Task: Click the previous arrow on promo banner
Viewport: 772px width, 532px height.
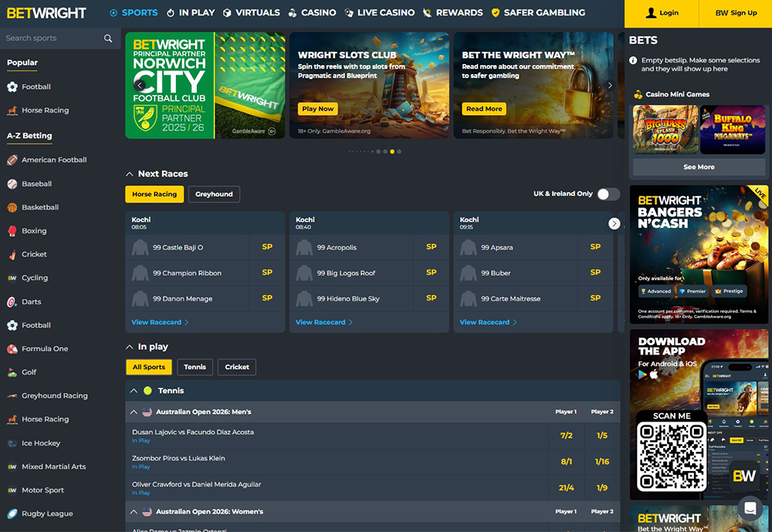Action: tap(139, 86)
